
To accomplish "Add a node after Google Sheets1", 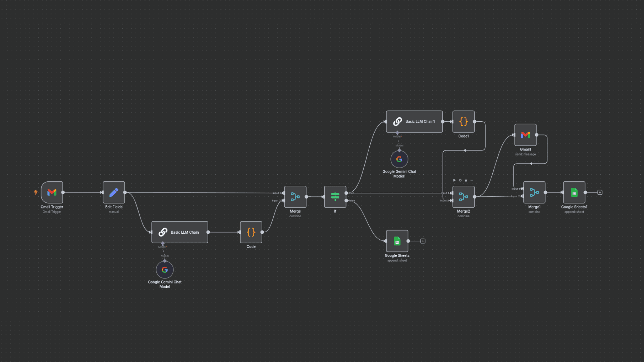I will point(600,192).
